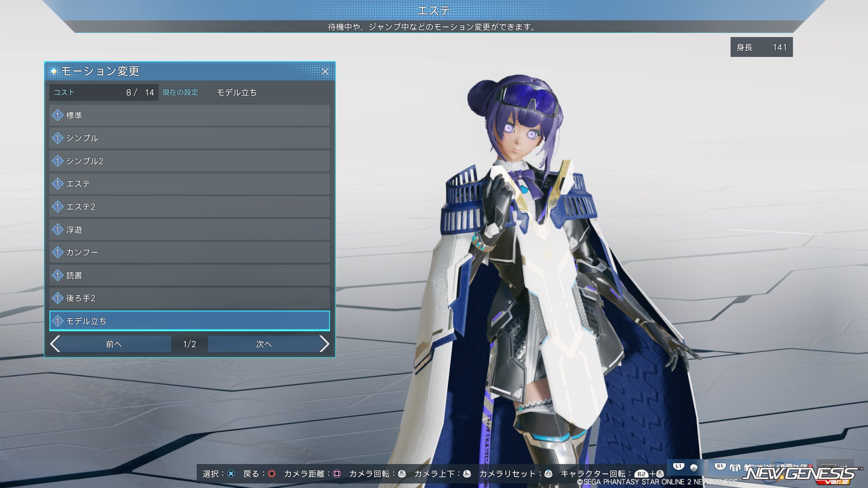Click the R1 shoulder button icon
The width and height of the screenshot is (868, 488).
[x=720, y=467]
